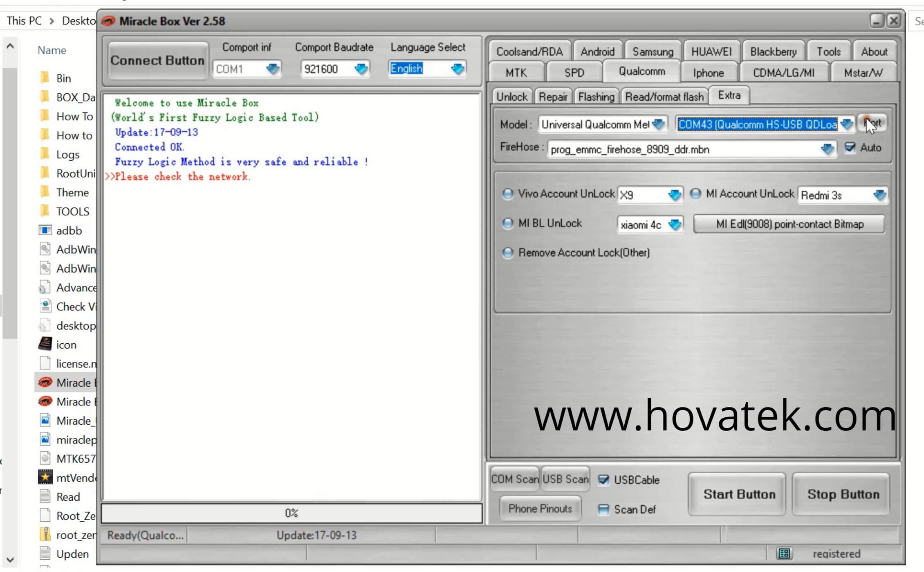Click the Phone Pinouts button

pos(540,509)
